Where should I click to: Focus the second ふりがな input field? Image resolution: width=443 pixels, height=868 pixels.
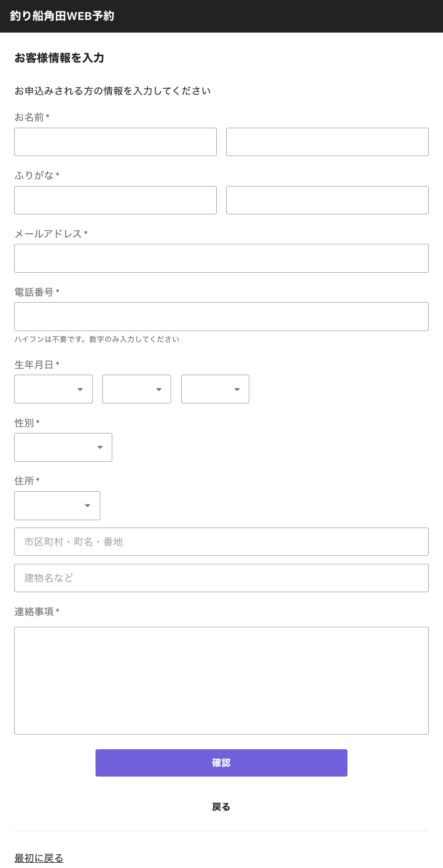tap(327, 200)
